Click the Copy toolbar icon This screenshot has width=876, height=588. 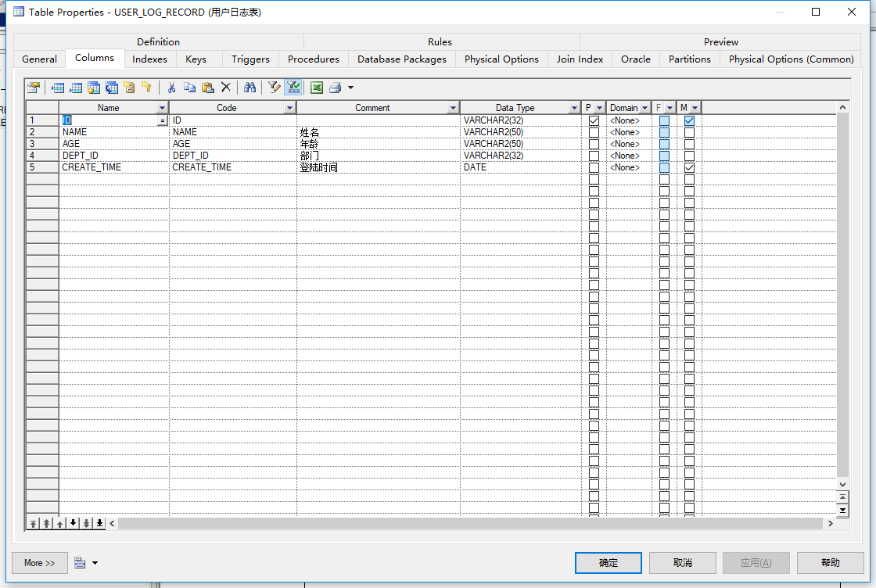190,88
